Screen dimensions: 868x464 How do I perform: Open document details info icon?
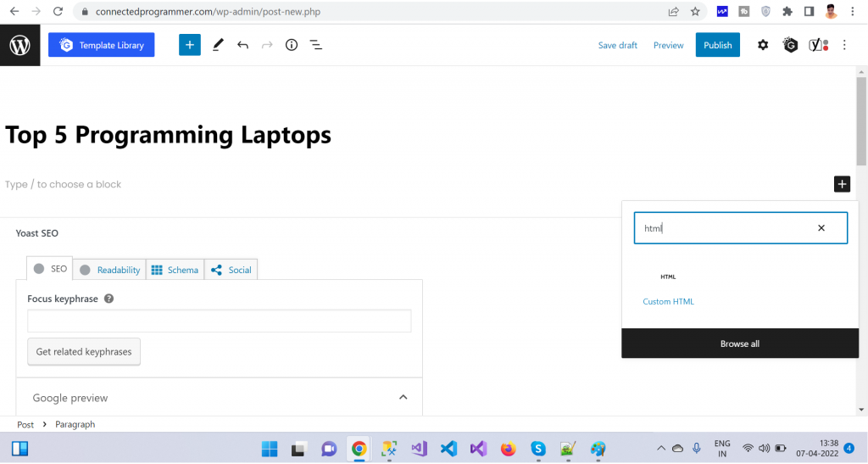[292, 45]
